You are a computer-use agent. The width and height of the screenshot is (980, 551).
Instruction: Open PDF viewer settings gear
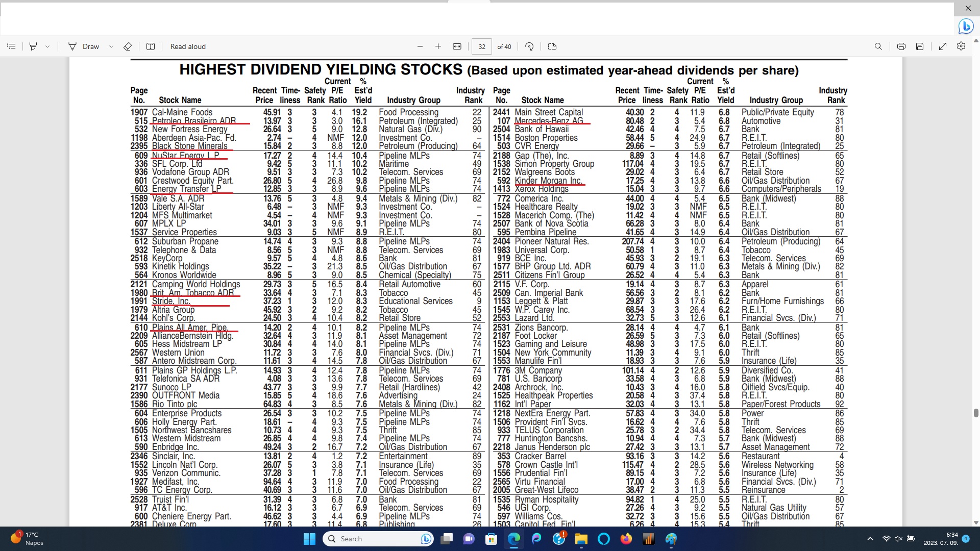(x=961, y=46)
